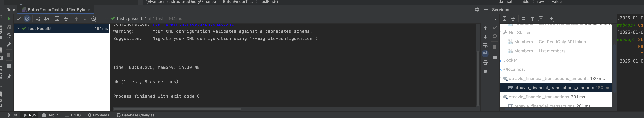
Task: Expand all test results
Action: pos(57,19)
